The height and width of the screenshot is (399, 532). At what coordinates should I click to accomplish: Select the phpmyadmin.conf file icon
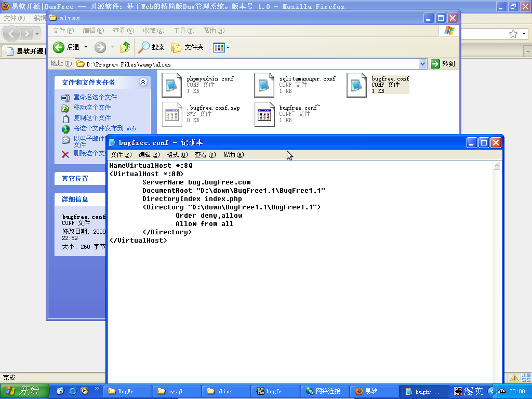pos(171,85)
